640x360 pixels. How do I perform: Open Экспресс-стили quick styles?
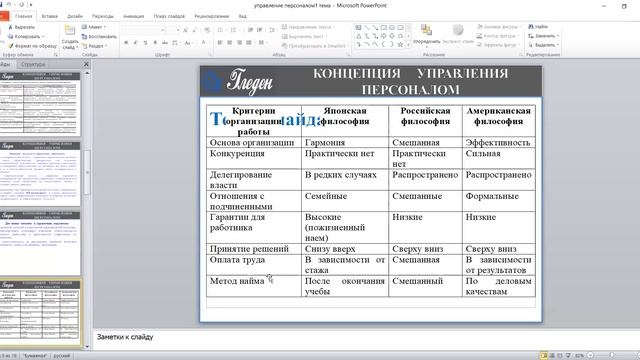click(458, 34)
